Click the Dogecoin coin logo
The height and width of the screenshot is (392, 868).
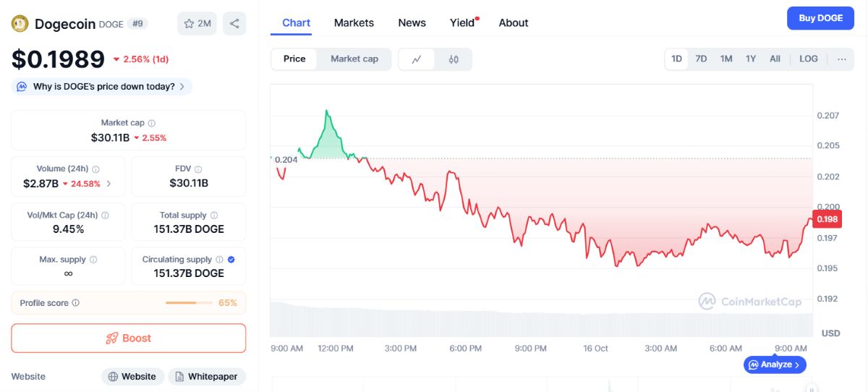(20, 23)
